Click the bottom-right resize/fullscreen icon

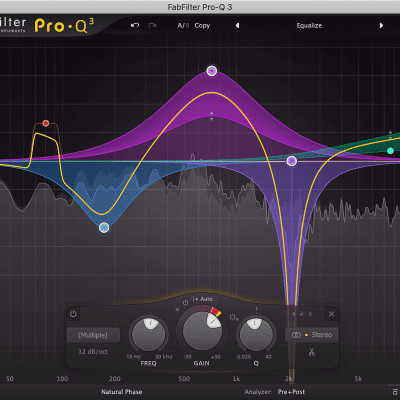click(394, 392)
